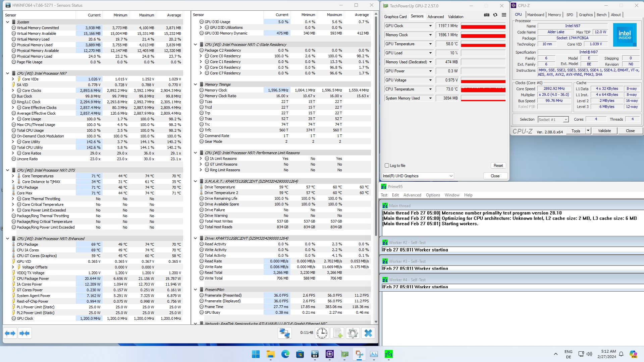Click the Intel Inside logo in CPU-Z
Screen dimensions: 644x362
point(625,35)
